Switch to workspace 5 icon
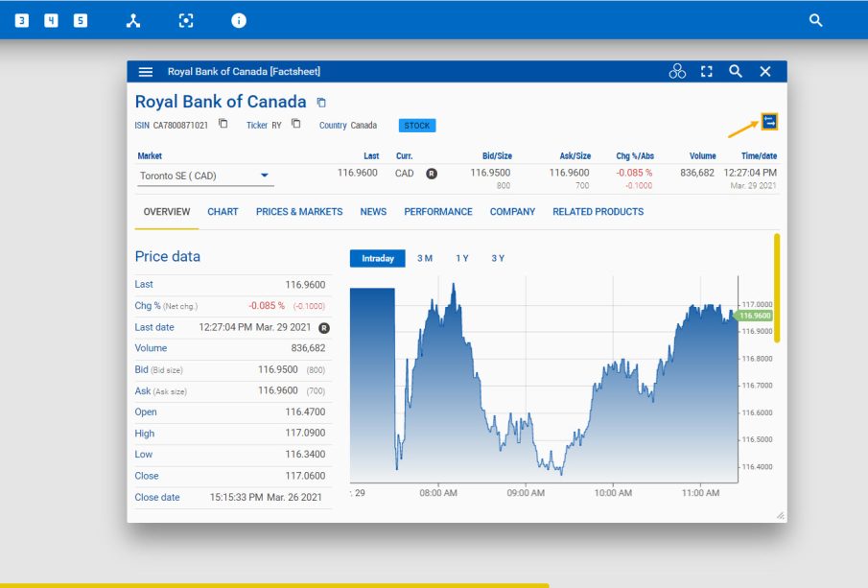Screen dimensions: 868x588 coord(81,21)
